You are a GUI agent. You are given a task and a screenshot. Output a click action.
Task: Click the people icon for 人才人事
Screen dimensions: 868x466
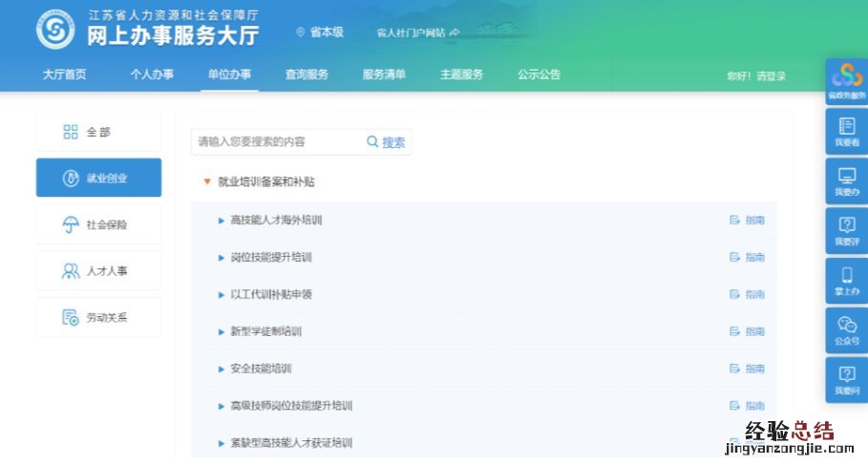pyautogui.click(x=71, y=271)
